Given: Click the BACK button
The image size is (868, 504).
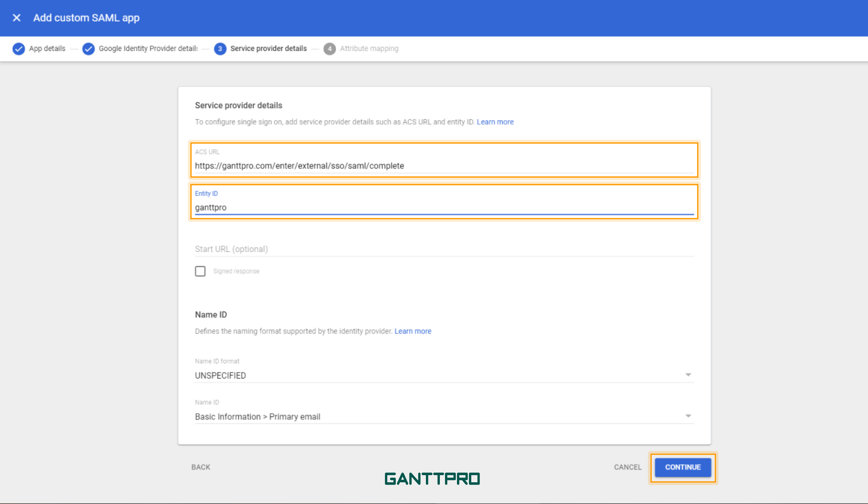Looking at the screenshot, I should point(201,467).
